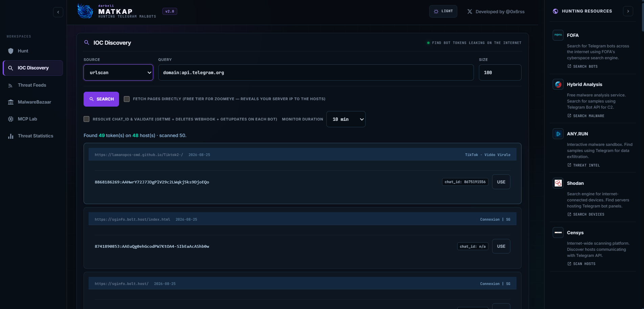
Task: Click the Threat Statistics bar chart icon
Action: click(x=11, y=136)
